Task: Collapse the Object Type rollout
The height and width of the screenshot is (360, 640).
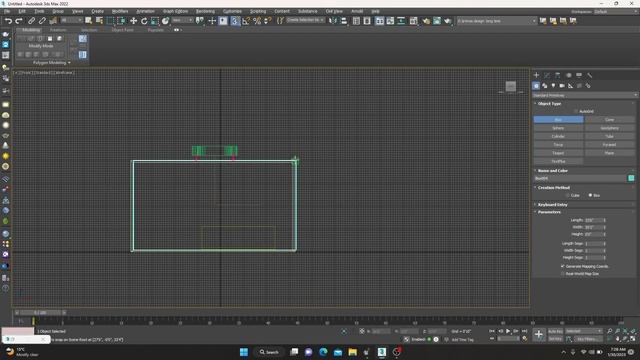Action: click(x=549, y=104)
